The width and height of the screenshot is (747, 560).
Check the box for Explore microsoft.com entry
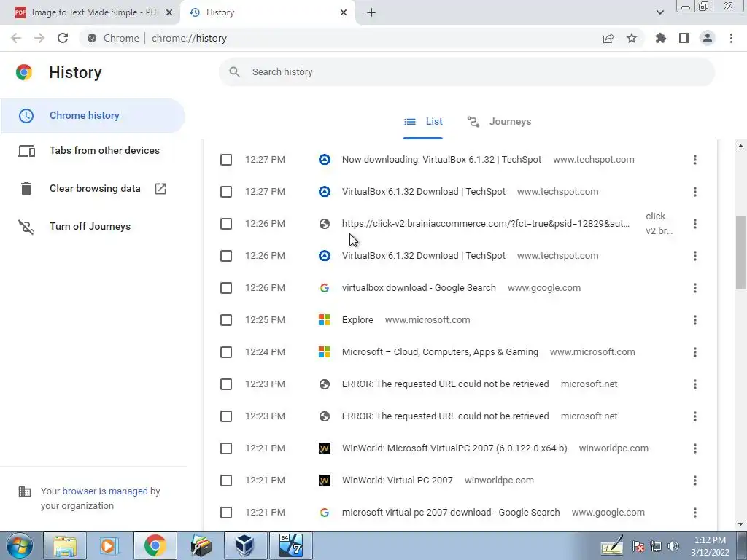click(226, 320)
